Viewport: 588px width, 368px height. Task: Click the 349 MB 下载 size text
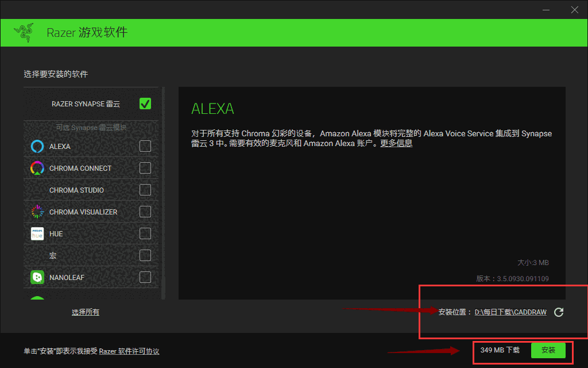click(500, 350)
